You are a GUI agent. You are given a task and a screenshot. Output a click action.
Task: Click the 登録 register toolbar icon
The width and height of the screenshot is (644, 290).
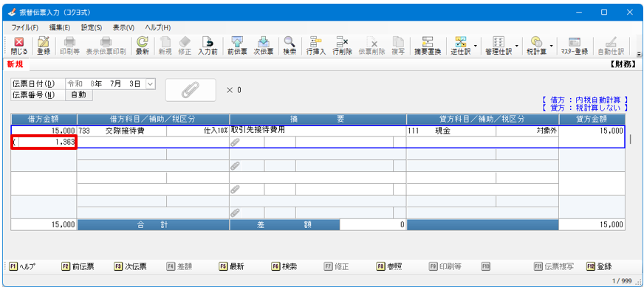pos(43,46)
